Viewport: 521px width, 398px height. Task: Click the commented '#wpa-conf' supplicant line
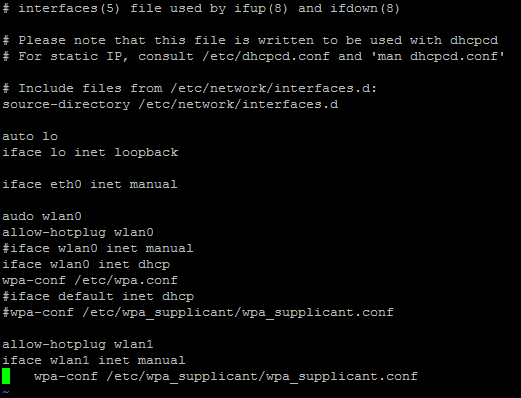point(198,312)
